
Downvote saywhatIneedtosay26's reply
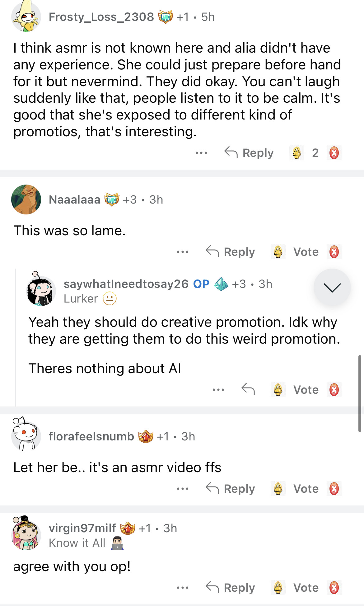pos(334,389)
